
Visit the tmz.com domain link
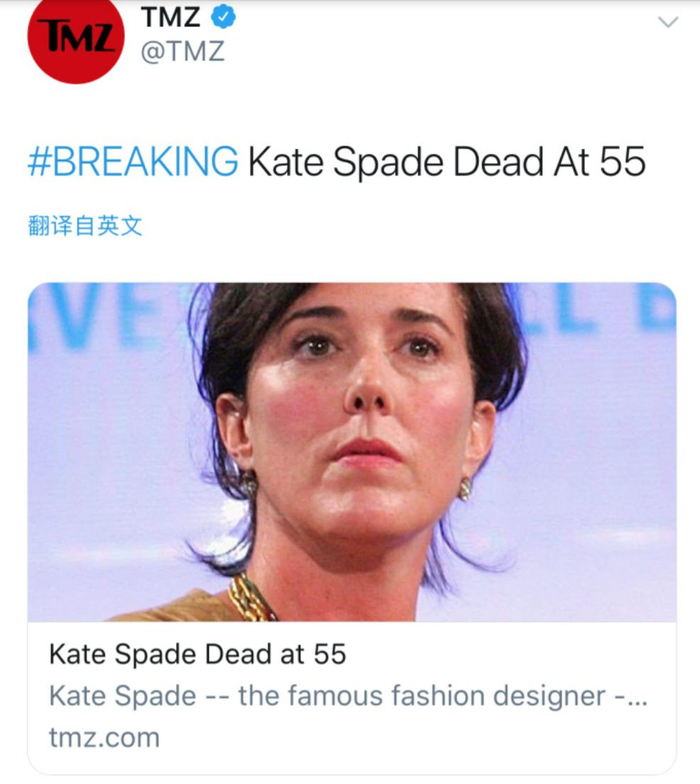click(104, 738)
